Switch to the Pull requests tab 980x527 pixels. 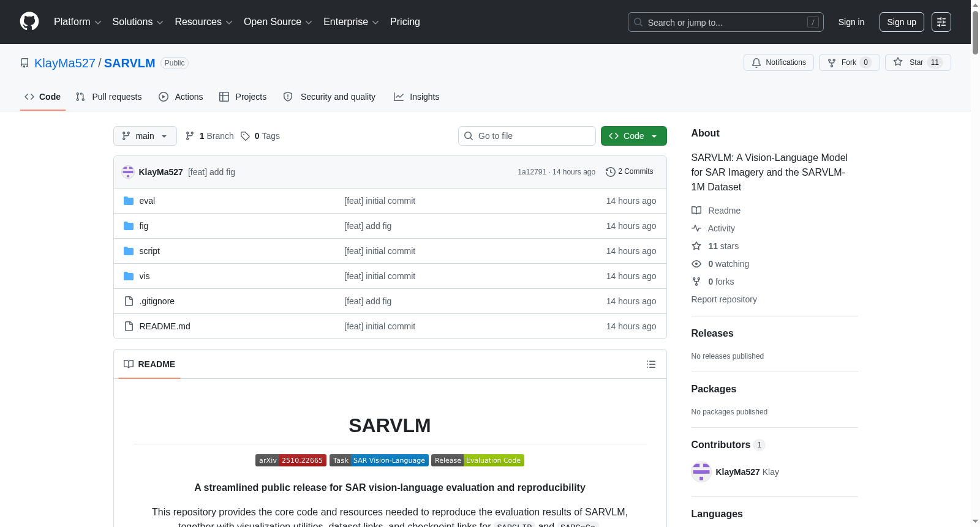[109, 97]
